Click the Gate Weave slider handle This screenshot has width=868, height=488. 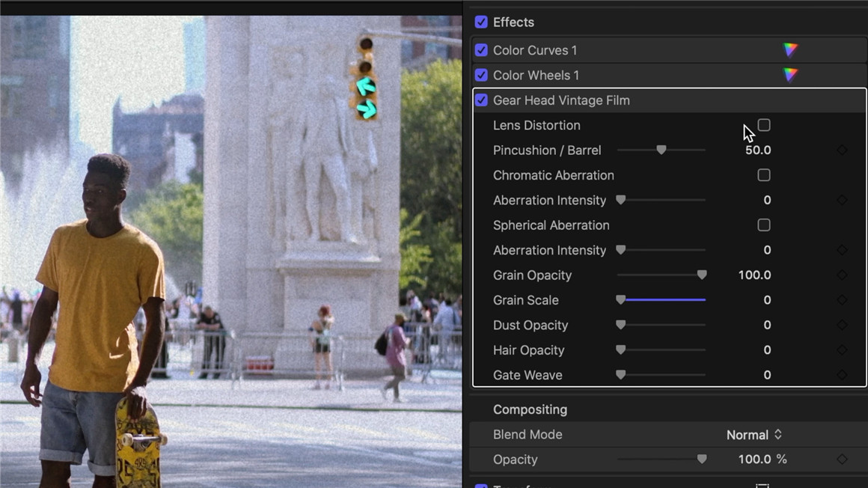(620, 375)
